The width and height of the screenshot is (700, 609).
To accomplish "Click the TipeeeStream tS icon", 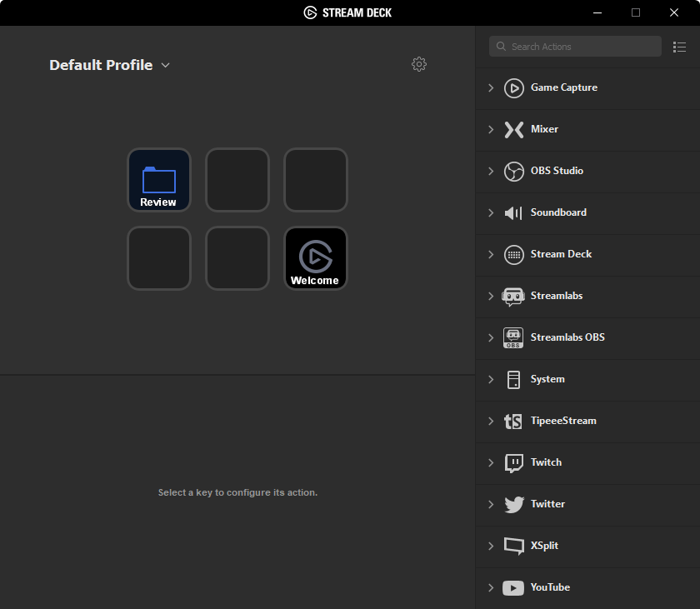I will (513, 422).
